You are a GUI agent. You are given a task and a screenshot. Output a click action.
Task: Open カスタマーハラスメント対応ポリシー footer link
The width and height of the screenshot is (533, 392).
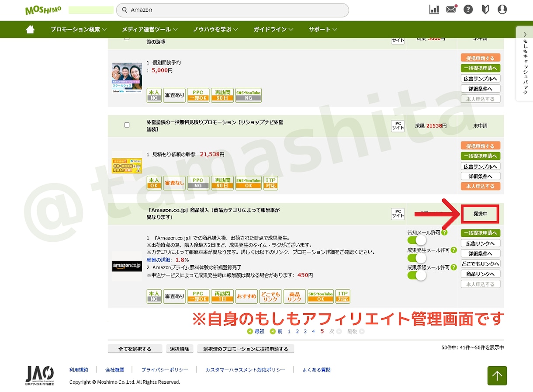(x=246, y=370)
